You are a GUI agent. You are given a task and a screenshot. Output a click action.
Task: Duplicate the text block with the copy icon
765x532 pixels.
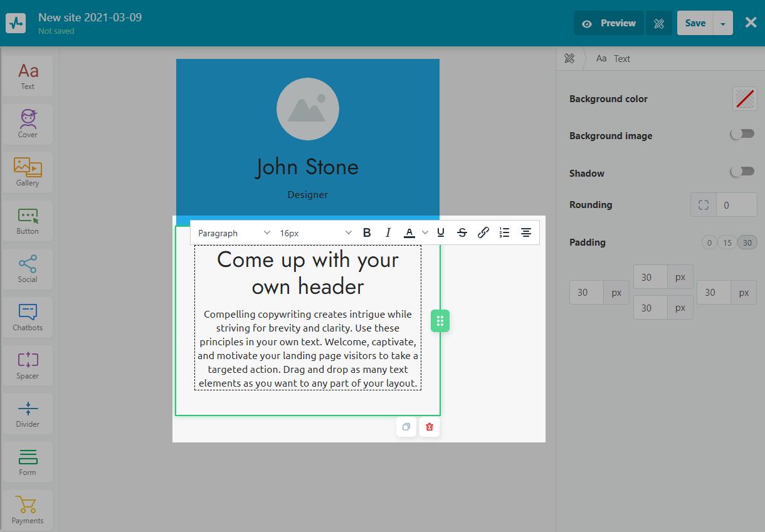click(x=406, y=427)
